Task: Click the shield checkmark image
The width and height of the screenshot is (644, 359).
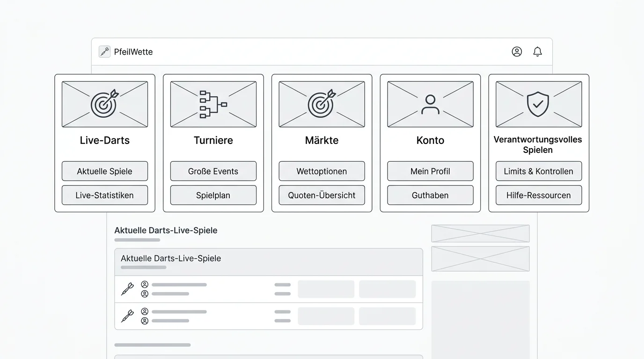Action: coord(539,104)
